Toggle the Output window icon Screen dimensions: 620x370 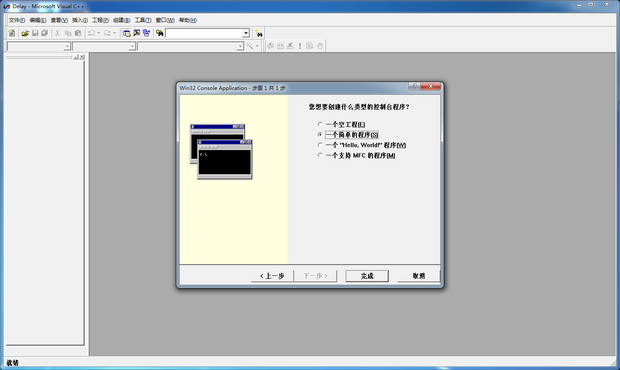pyautogui.click(x=137, y=33)
